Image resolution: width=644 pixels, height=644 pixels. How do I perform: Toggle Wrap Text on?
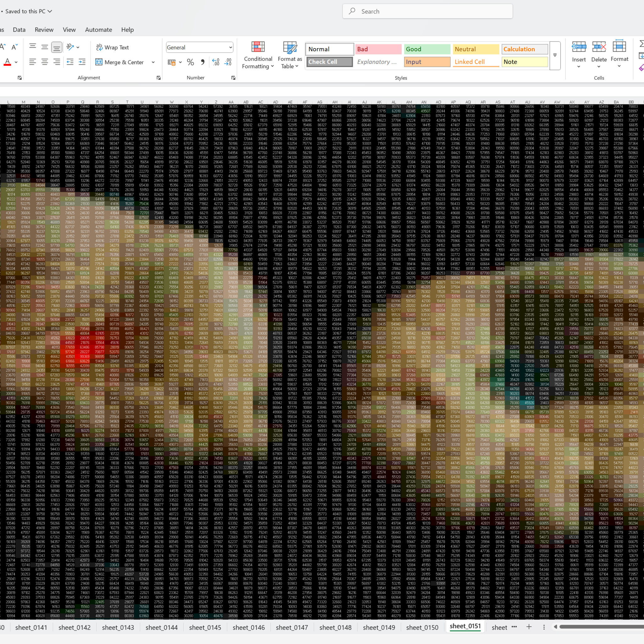pyautogui.click(x=112, y=47)
